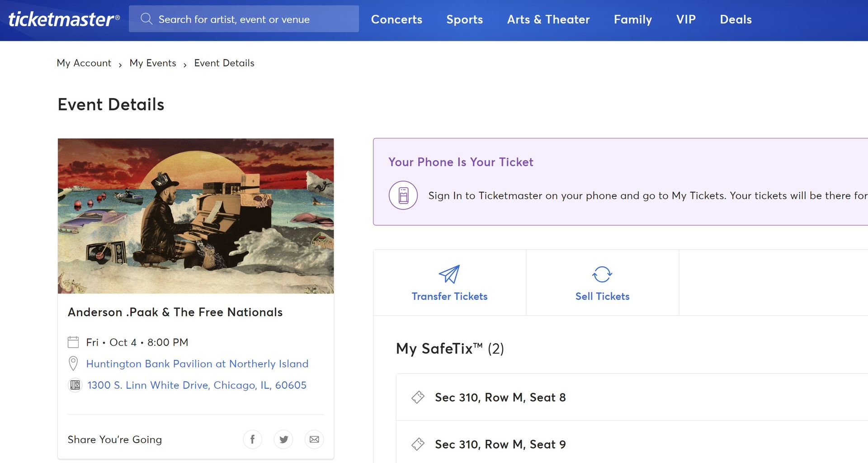Open the VIP menu
Screen dimensions: 868x463
point(686,19)
